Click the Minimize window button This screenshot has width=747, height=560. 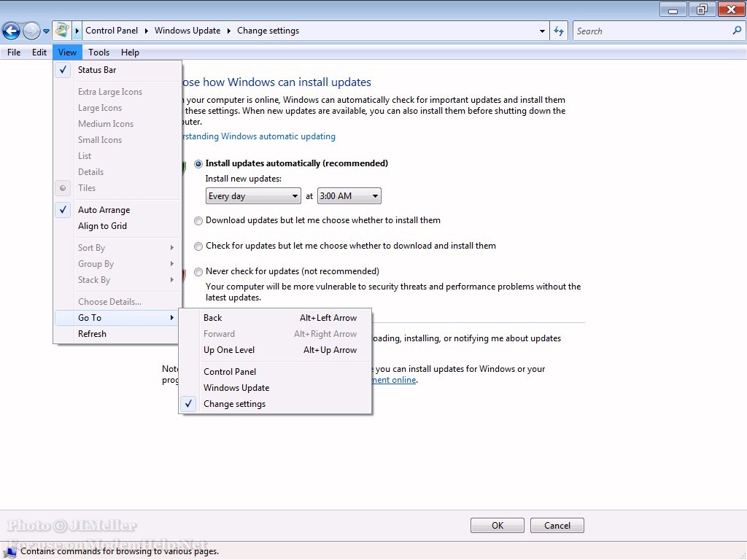click(x=673, y=9)
